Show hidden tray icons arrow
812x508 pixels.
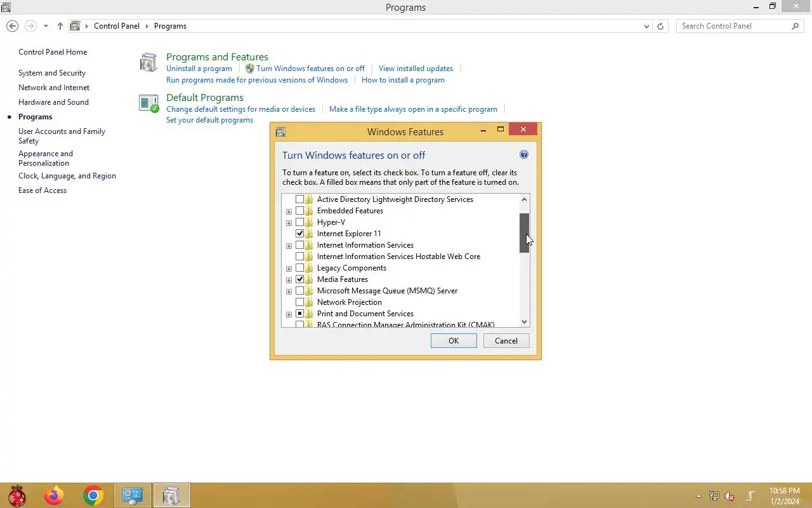(699, 496)
